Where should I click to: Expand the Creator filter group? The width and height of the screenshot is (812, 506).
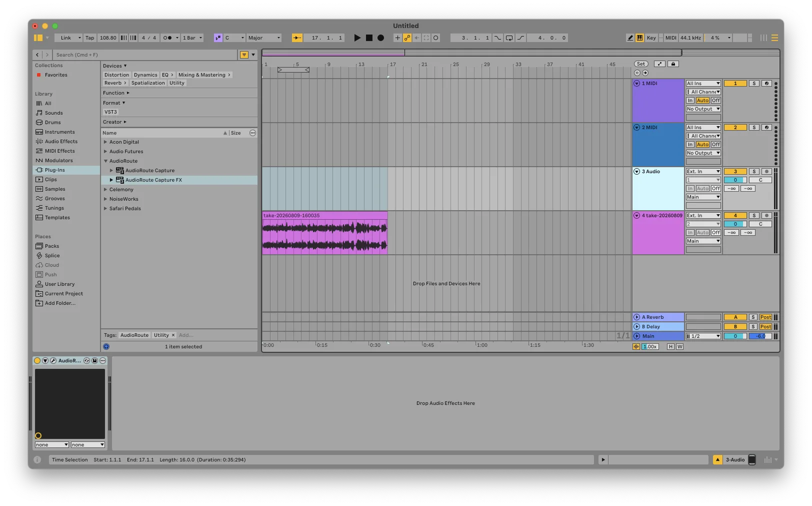pos(114,122)
